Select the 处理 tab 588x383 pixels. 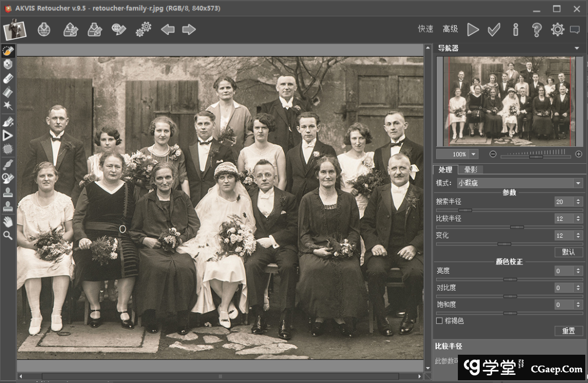click(x=445, y=170)
